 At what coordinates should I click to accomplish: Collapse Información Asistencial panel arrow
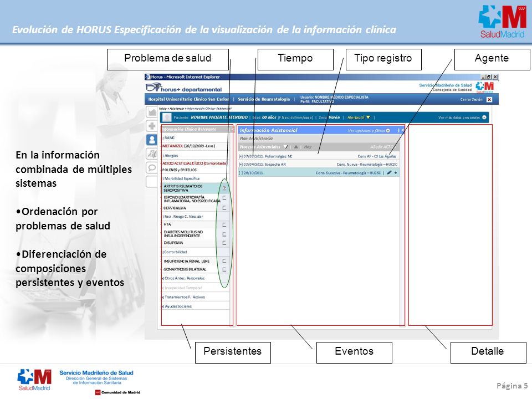[402, 130]
